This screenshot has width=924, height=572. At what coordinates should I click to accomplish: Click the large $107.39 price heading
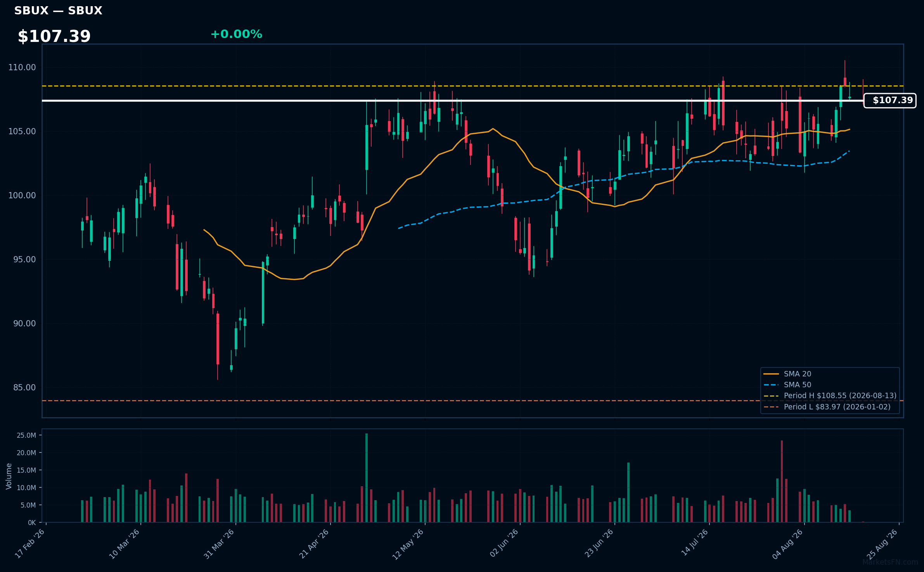tap(54, 36)
